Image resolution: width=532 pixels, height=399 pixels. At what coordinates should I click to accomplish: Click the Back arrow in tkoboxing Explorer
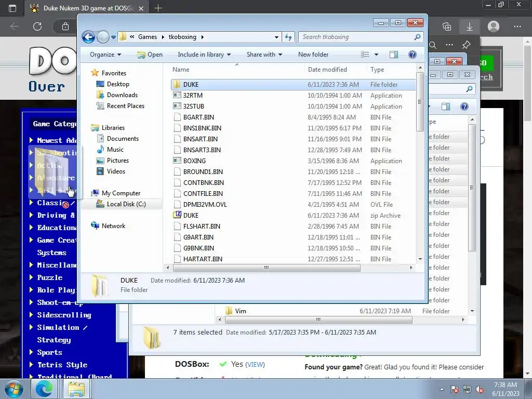coord(88,37)
